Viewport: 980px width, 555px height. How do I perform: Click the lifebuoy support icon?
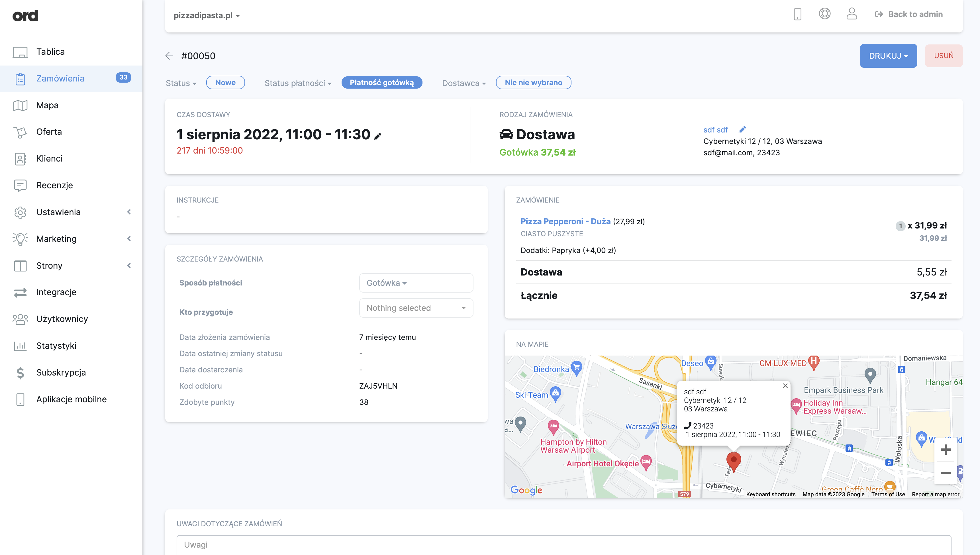pyautogui.click(x=824, y=14)
